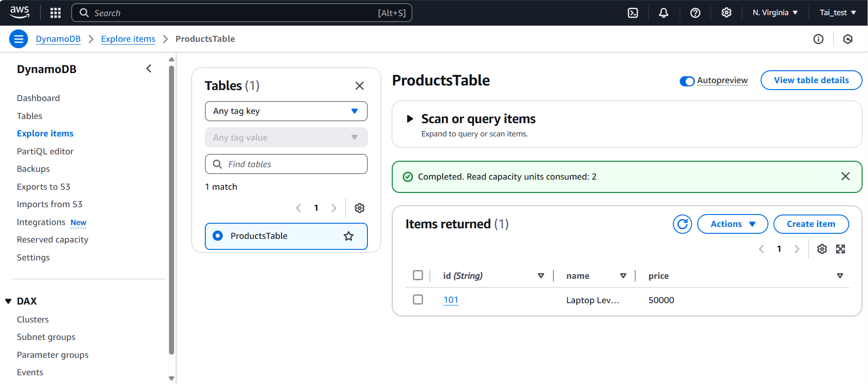Open item 101 link
The image size is (868, 384).
451,300
